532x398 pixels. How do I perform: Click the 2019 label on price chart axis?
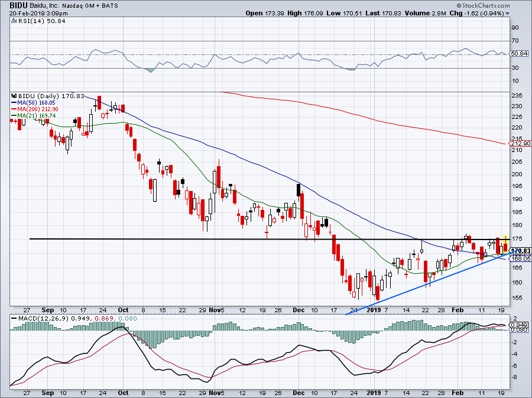374,310
